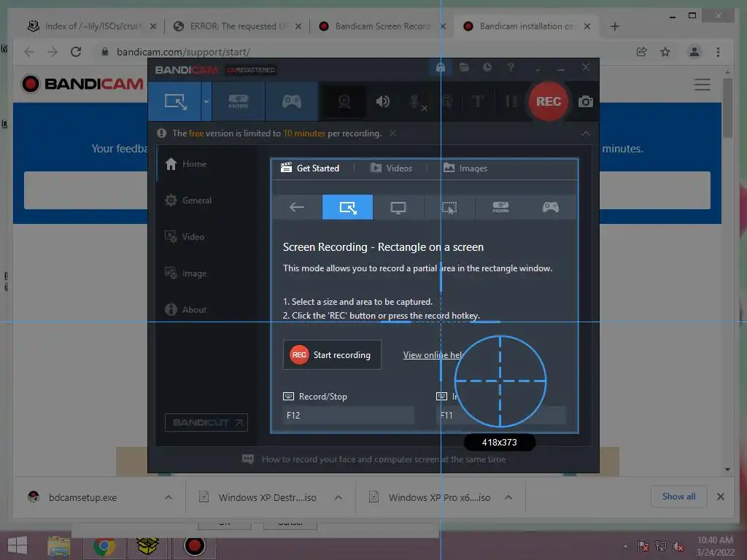Screen dimensions: 747x560
Task: Dismiss the free version limit notice
Action: point(392,133)
